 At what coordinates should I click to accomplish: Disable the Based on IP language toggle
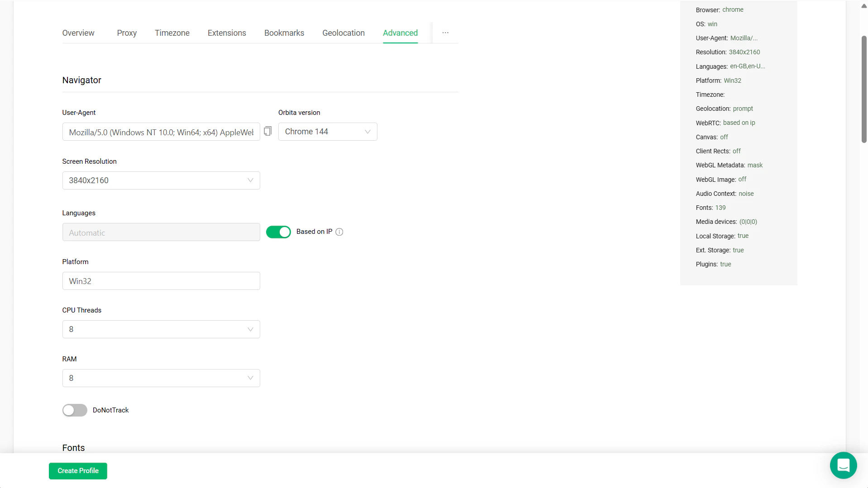278,232
